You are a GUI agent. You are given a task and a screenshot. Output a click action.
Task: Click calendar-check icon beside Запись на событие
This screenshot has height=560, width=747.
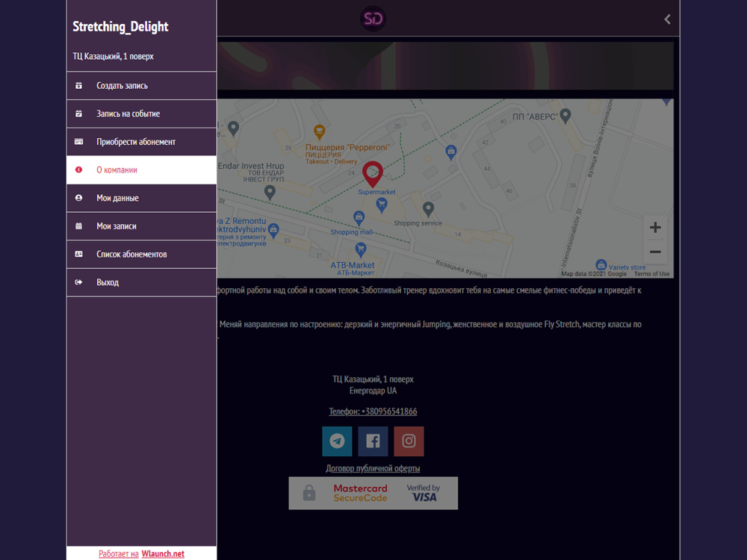point(78,113)
